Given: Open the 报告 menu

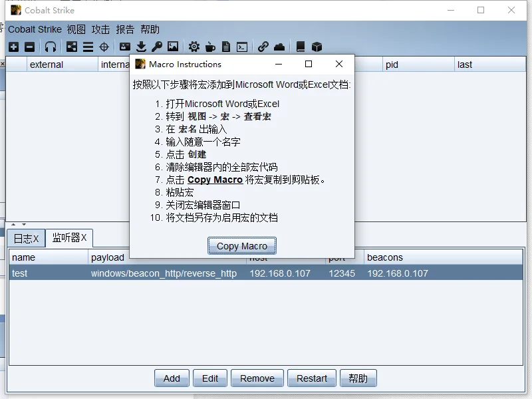Looking at the screenshot, I should [125, 29].
